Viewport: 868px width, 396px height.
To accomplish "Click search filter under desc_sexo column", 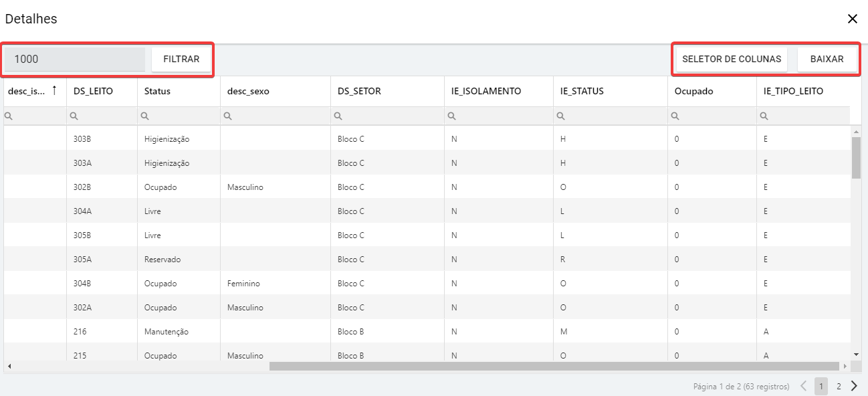I will pyautogui.click(x=276, y=116).
